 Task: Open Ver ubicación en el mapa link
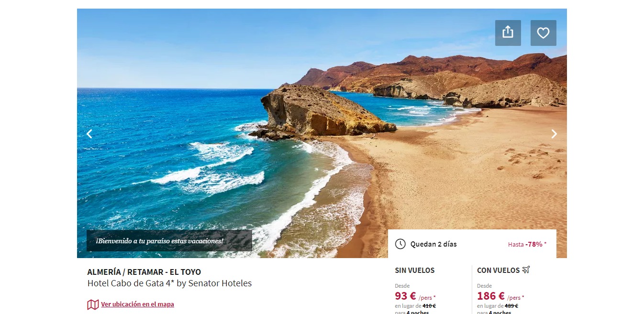[137, 304]
